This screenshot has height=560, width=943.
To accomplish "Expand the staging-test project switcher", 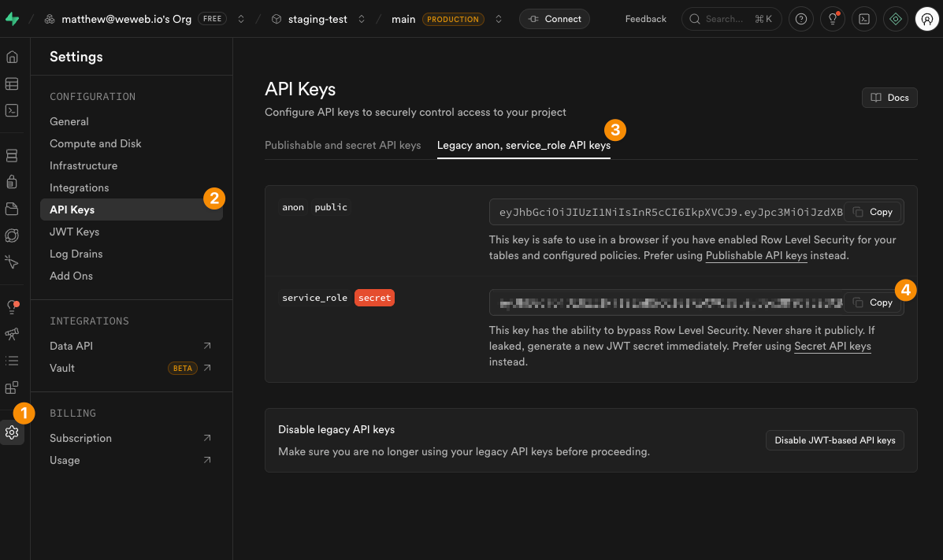I will click(x=362, y=19).
